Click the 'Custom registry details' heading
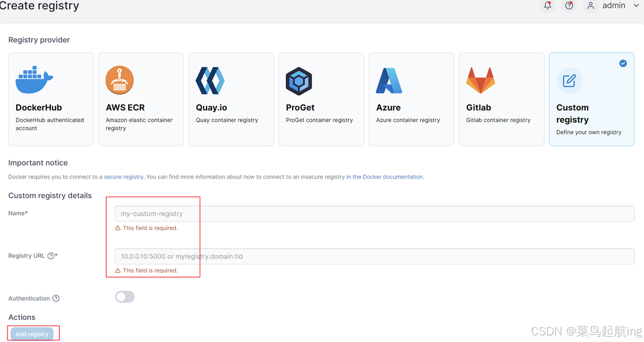The height and width of the screenshot is (342, 644). point(50,196)
